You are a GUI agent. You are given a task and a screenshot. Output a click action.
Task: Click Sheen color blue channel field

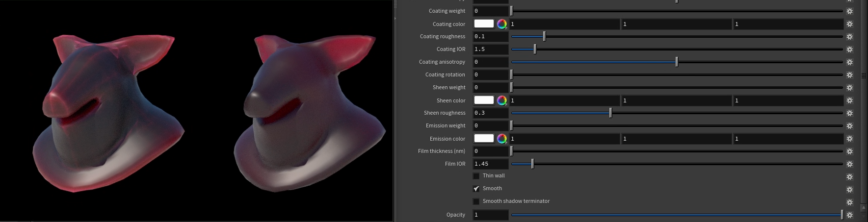click(789, 100)
